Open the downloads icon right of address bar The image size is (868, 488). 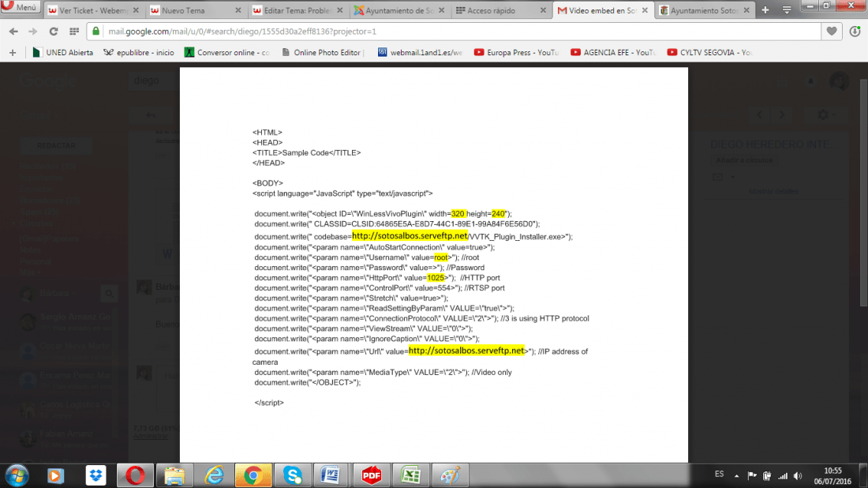855,32
